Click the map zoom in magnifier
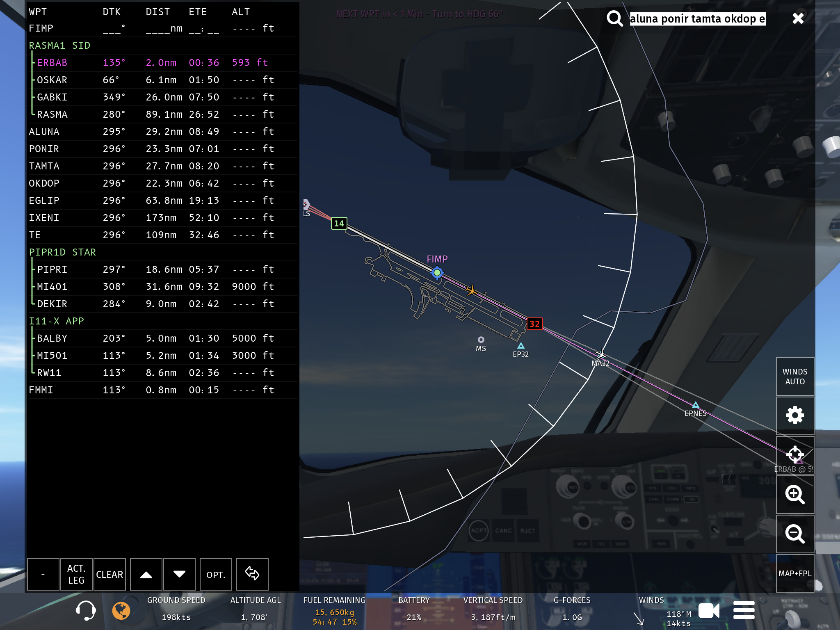Image resolution: width=840 pixels, height=630 pixels. 794,495
